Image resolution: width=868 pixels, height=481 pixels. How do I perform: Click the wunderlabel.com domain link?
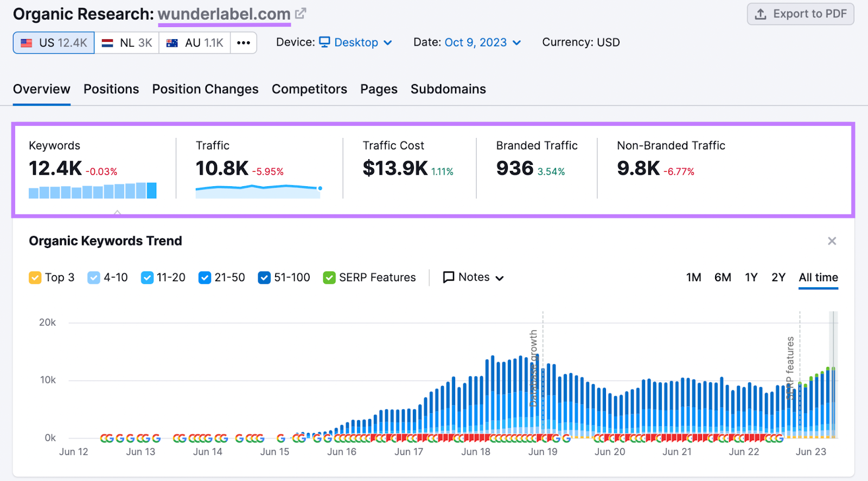pyautogui.click(x=224, y=14)
